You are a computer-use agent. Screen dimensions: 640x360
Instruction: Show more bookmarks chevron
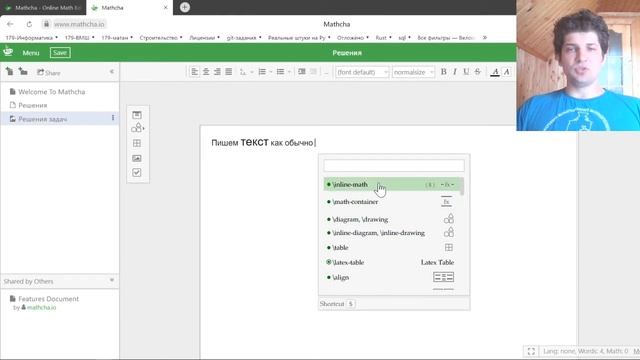coord(484,38)
